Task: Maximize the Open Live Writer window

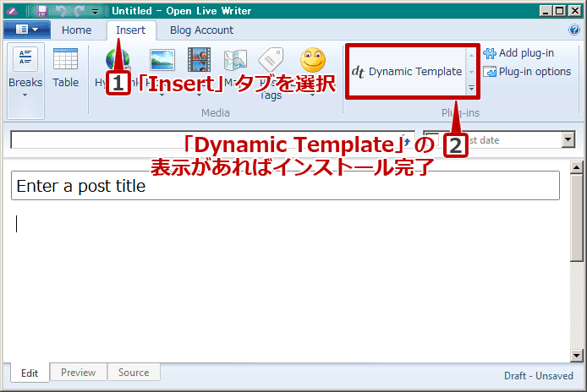Action: (x=560, y=10)
